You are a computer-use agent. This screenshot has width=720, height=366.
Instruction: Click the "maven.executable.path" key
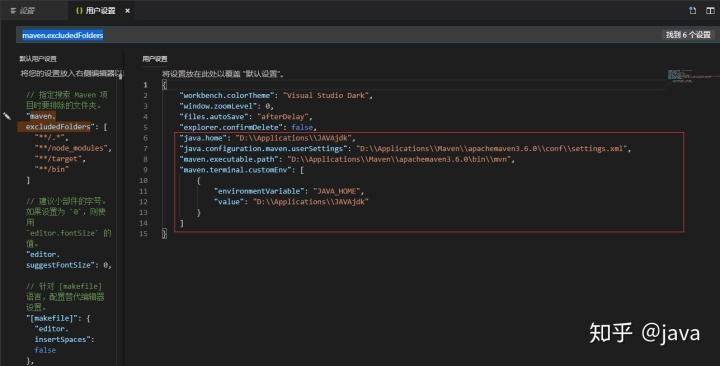click(x=229, y=159)
